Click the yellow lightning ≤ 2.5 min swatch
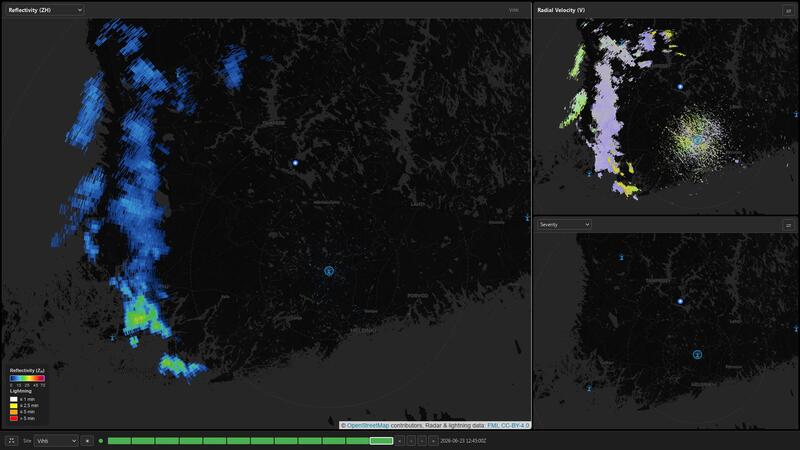 14,406
